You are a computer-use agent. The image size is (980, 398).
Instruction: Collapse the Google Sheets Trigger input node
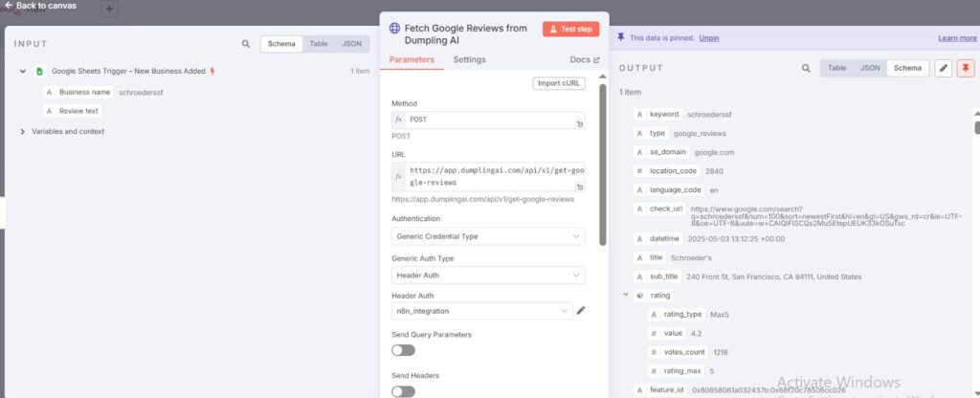pyautogui.click(x=23, y=71)
